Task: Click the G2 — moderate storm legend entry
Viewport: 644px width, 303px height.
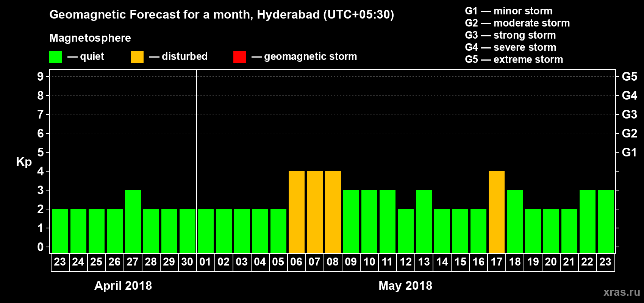Action: click(517, 23)
